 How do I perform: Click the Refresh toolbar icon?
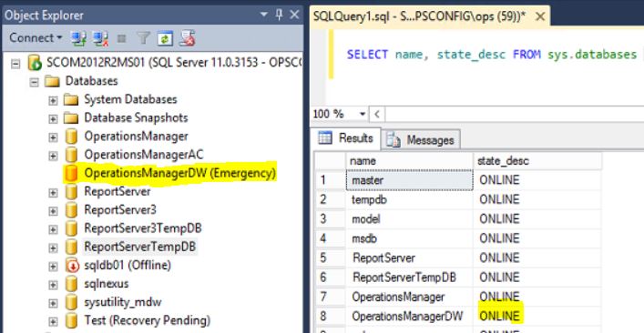(166, 39)
